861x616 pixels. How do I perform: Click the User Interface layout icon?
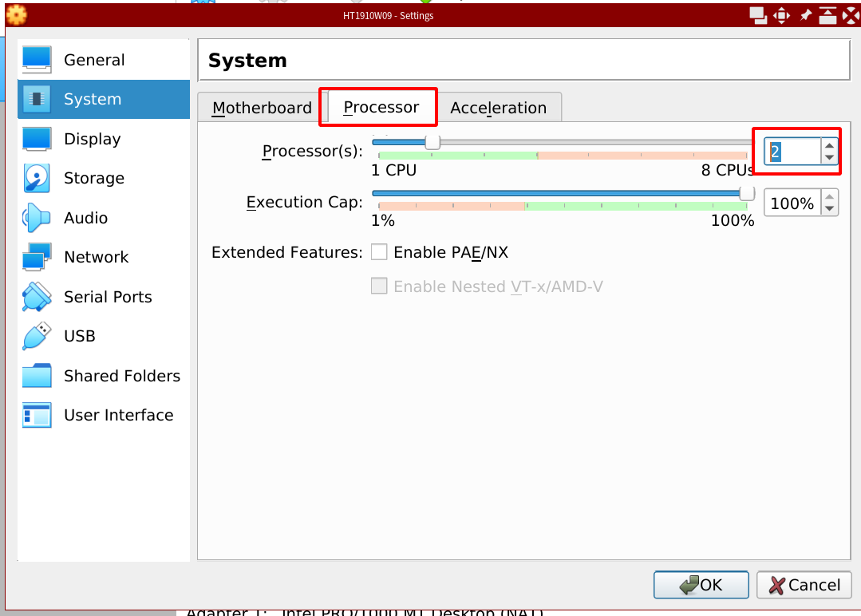pos(37,415)
